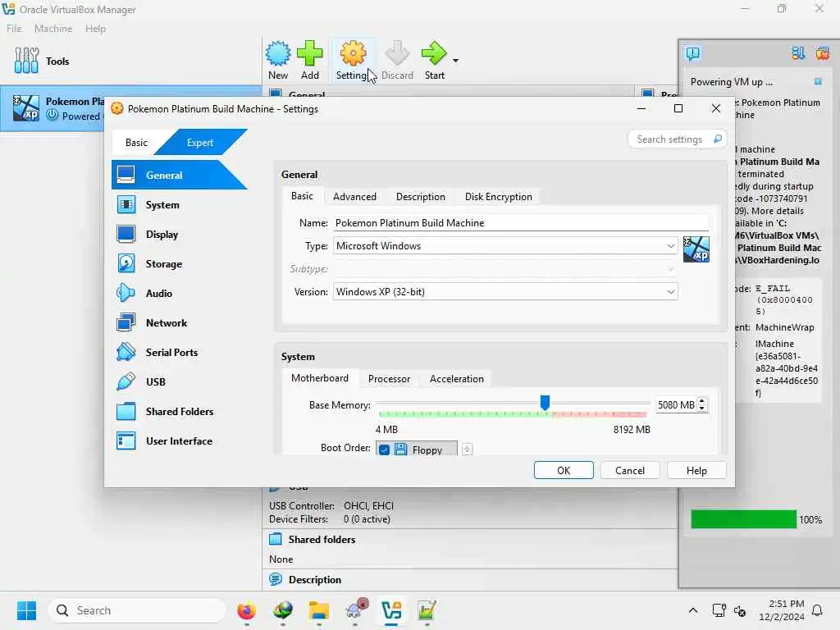This screenshot has width=840, height=630.
Task: Open the File menu
Action: coord(14,29)
